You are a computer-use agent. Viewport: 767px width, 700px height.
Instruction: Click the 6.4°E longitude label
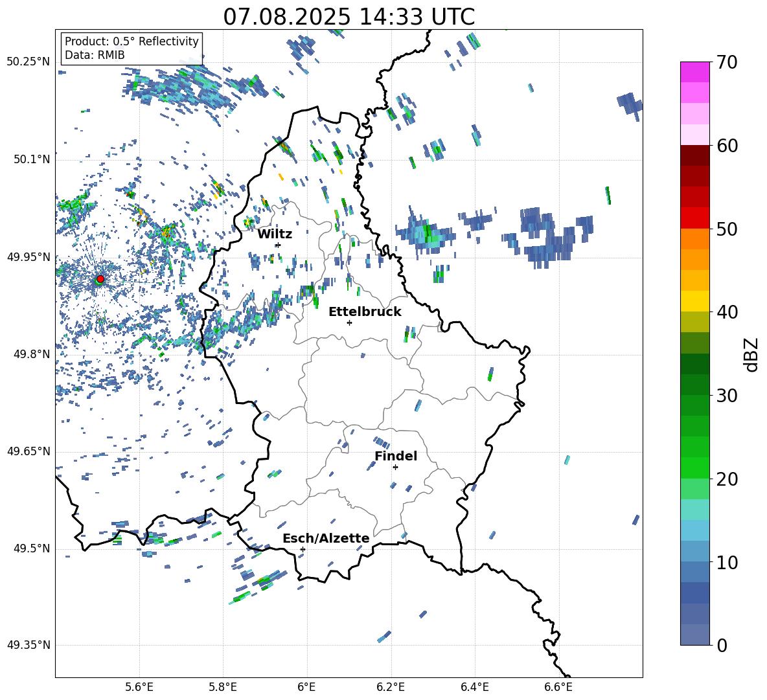point(474,687)
